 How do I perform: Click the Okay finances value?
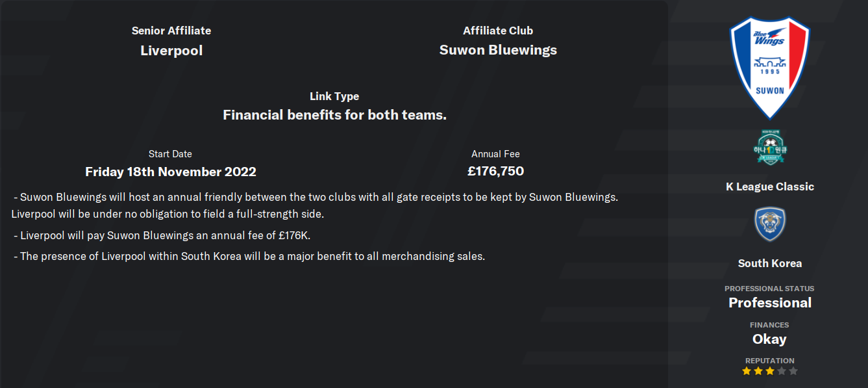770,339
